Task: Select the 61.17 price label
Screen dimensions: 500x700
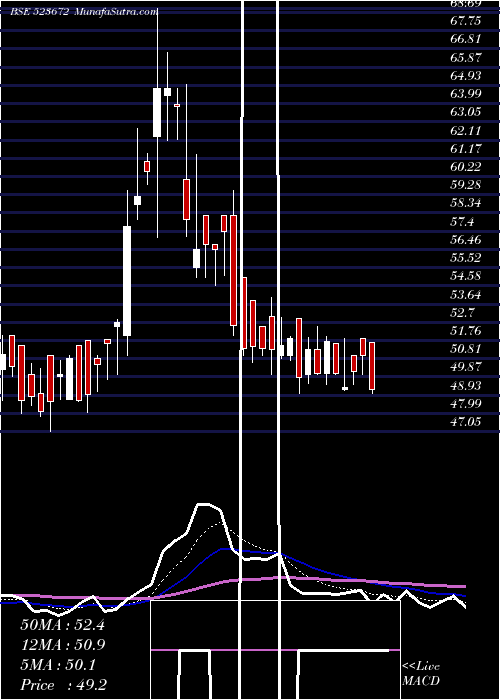Action: point(466,149)
